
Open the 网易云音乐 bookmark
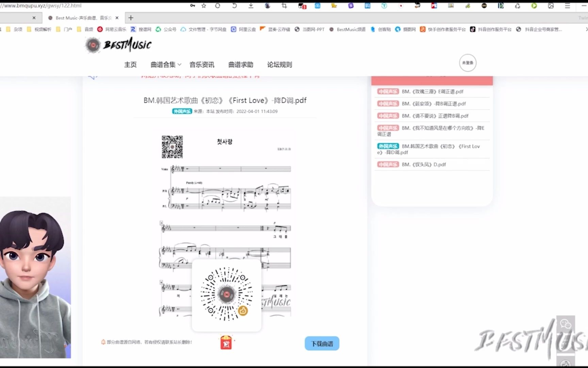[x=112, y=29]
